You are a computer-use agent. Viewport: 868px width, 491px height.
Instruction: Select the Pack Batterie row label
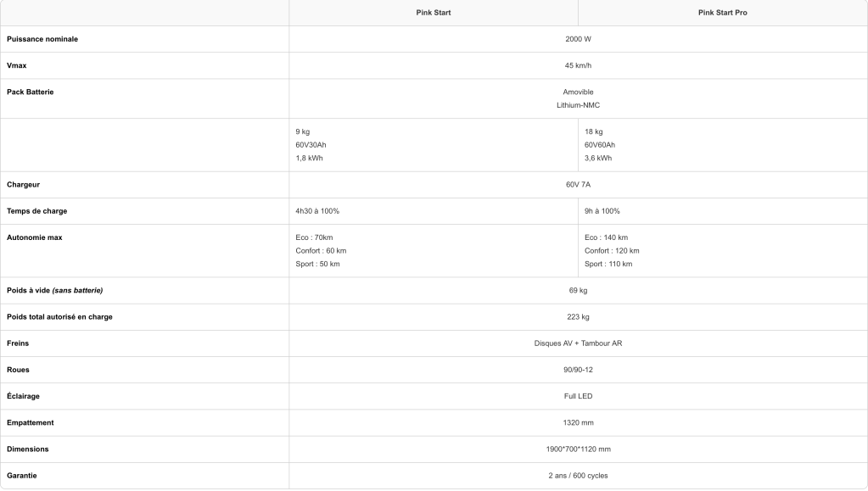[x=30, y=92]
